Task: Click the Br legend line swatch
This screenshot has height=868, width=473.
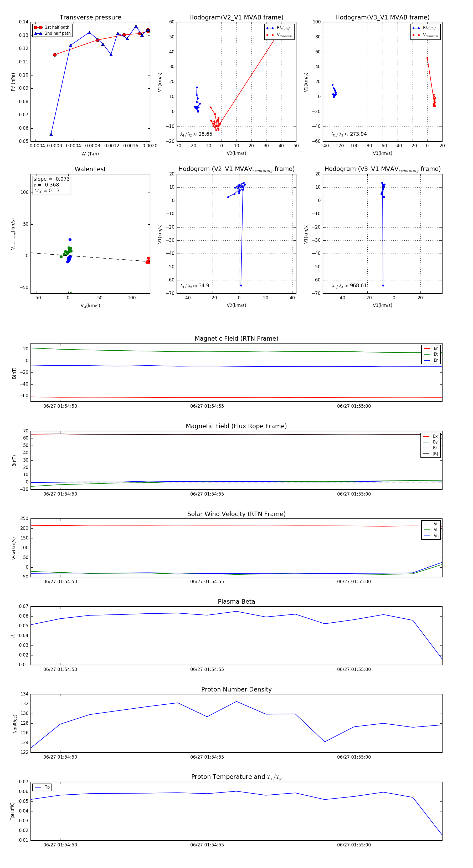Action: coord(427,349)
